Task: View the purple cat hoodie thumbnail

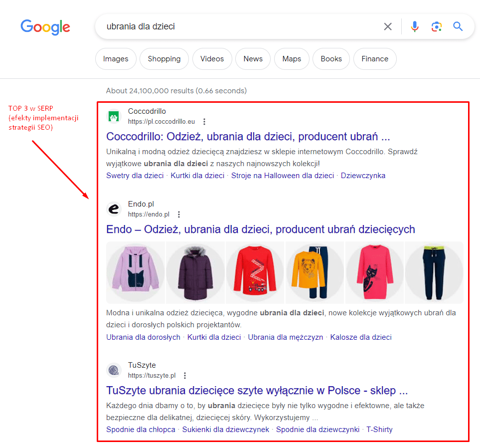Action: click(136, 273)
